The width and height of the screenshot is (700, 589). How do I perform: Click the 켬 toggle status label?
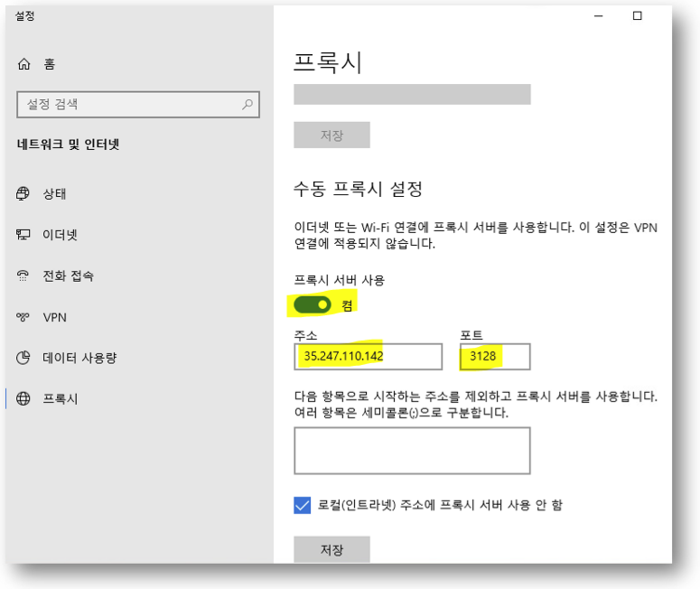[x=347, y=305]
